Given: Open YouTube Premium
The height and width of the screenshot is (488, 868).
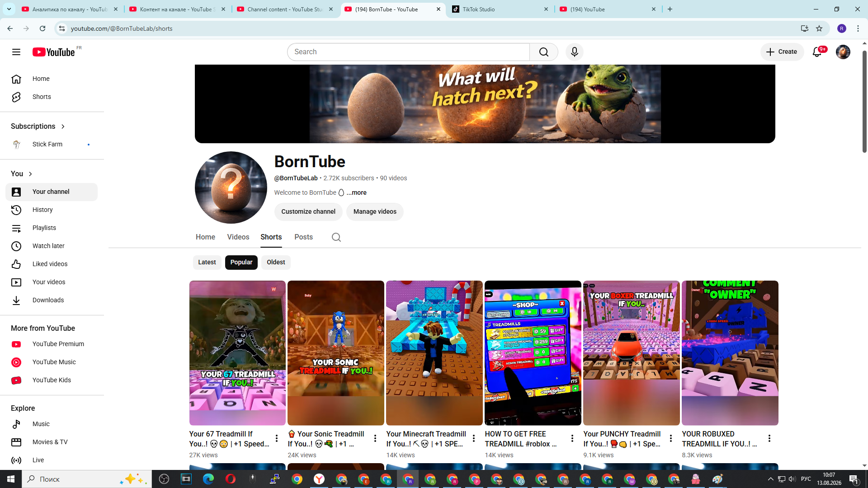Looking at the screenshot, I should 52,344.
